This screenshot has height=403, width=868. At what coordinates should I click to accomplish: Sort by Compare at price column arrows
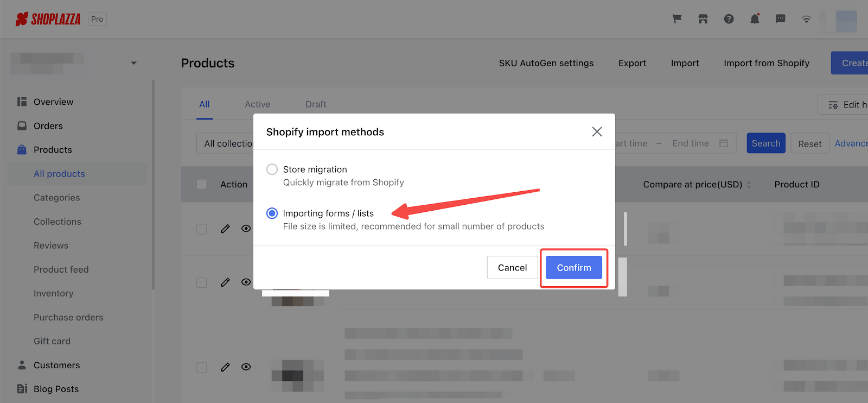tap(749, 185)
